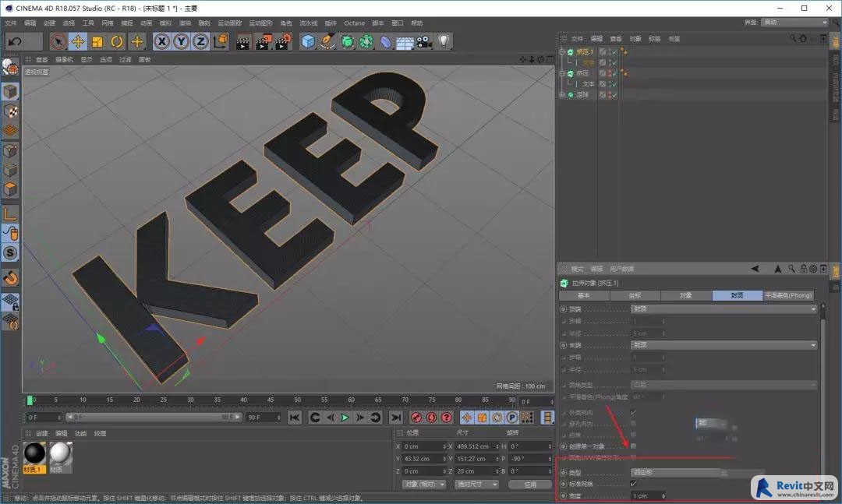Go to the start of the animation

(294, 417)
